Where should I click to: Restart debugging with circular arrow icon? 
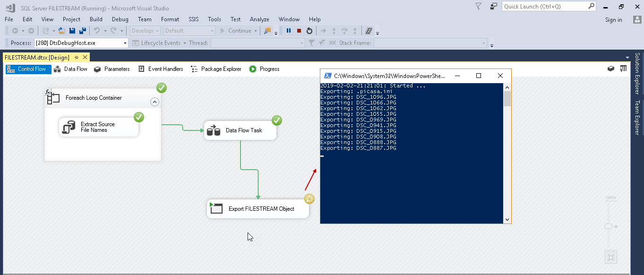[309, 31]
